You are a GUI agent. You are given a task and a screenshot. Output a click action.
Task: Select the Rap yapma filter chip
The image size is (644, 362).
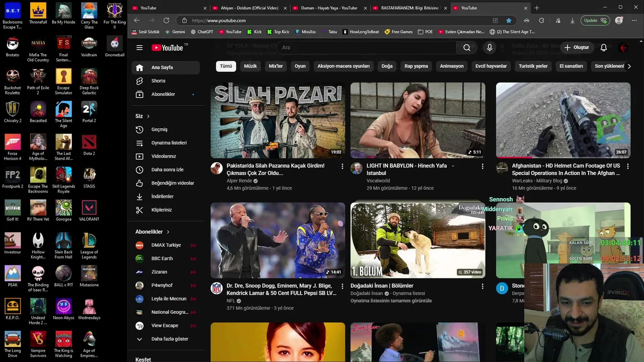(x=416, y=66)
